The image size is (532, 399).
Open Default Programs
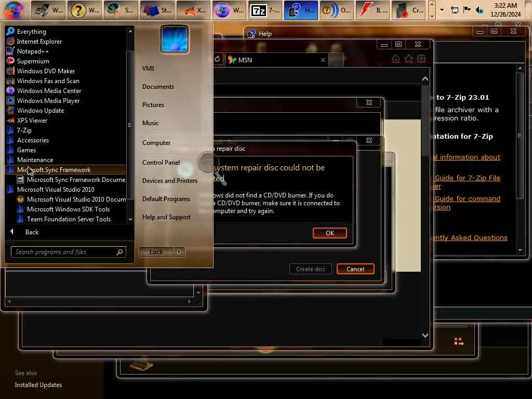point(166,199)
